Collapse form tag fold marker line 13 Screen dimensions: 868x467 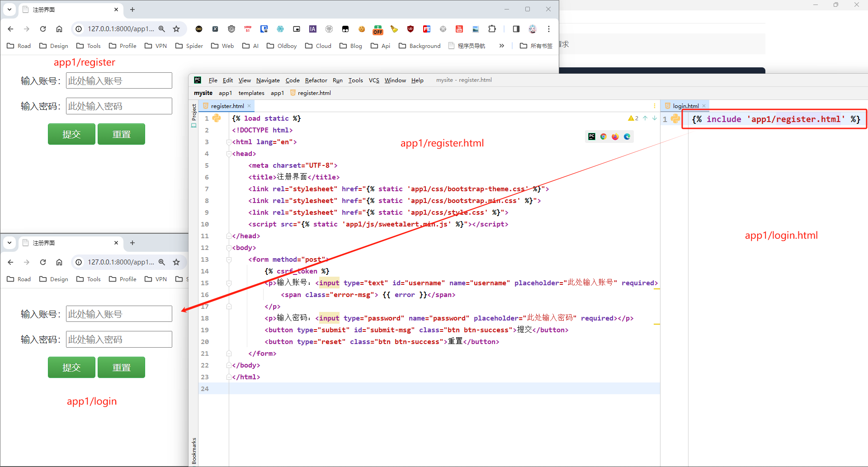(x=229, y=259)
